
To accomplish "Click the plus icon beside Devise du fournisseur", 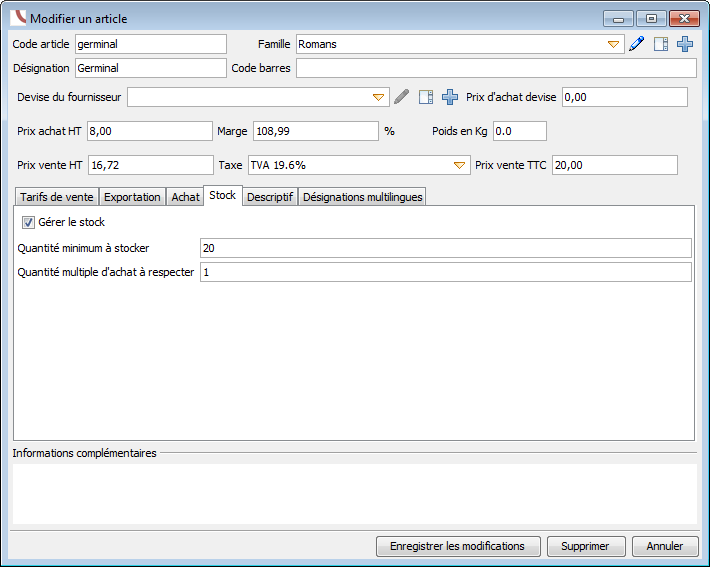I will tap(450, 97).
